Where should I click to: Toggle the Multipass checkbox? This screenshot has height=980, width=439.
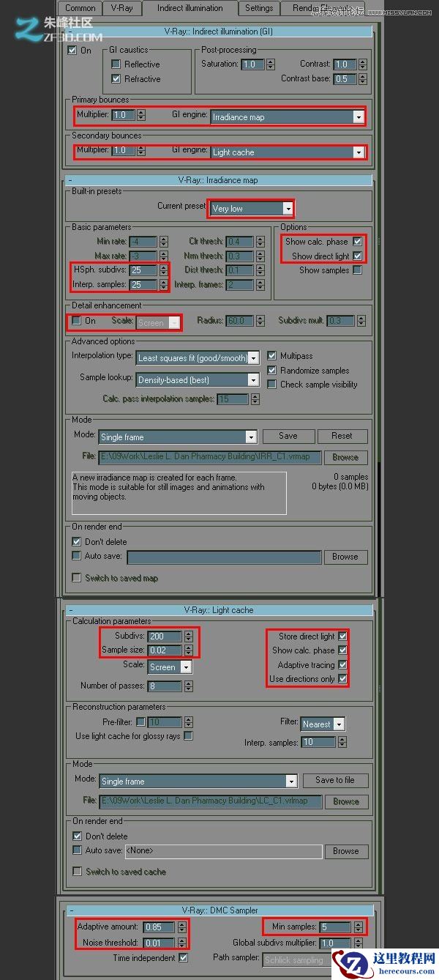point(272,356)
